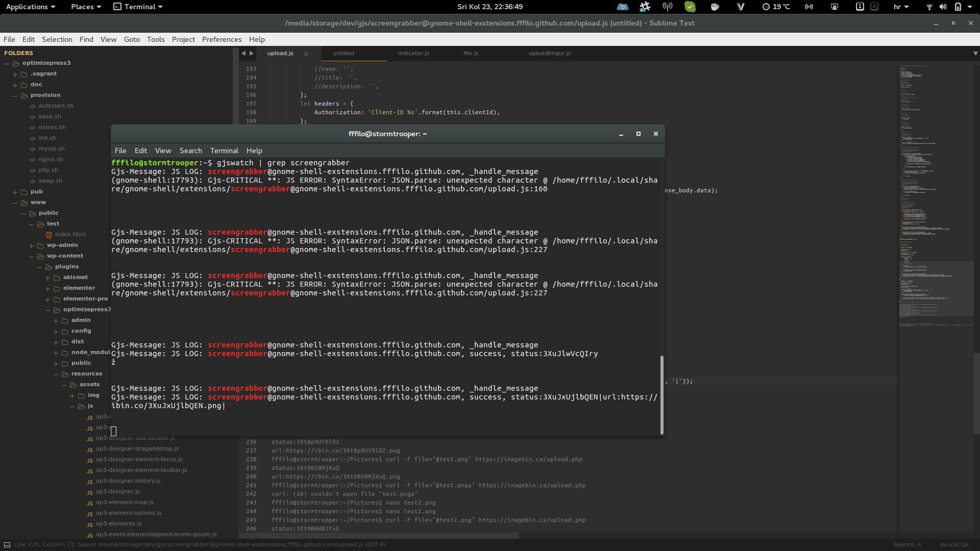This screenshot has width=980, height=551.
Task: Open Sublime Text Project menu
Action: click(x=183, y=39)
